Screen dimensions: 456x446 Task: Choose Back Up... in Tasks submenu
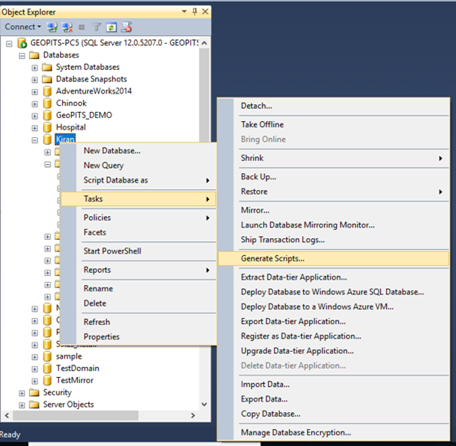point(334,177)
